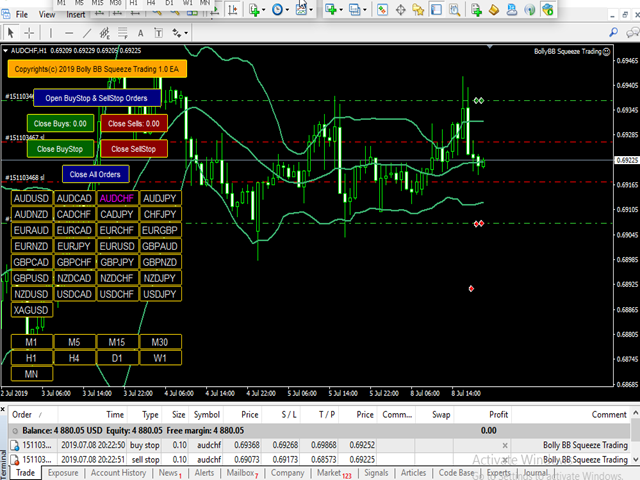Screen dimensions: 640x480
Task: Click the Close Buys: 0.00 button
Action: point(60,124)
